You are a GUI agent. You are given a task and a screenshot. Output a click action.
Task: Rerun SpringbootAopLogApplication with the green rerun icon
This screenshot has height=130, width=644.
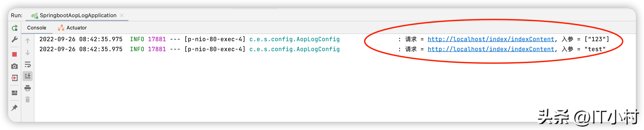click(x=15, y=28)
